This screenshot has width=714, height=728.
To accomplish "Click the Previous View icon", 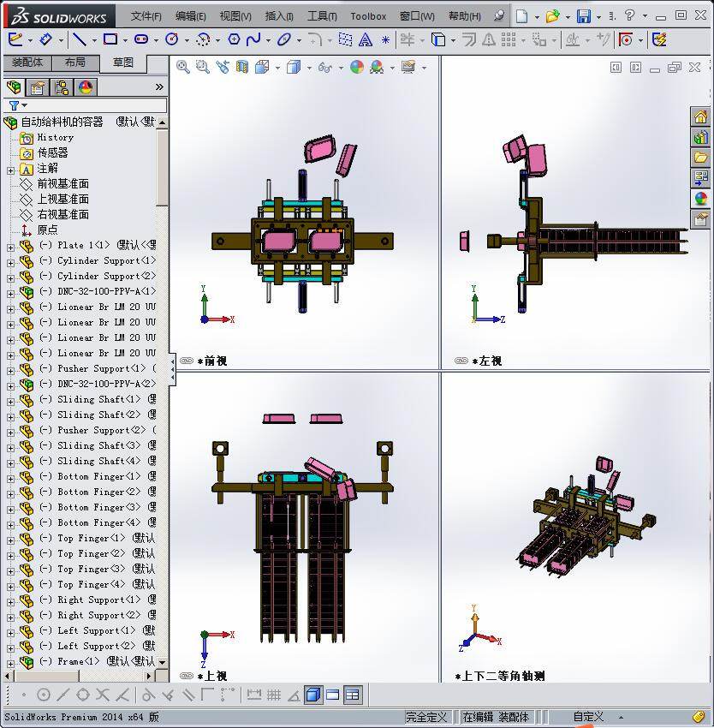I will 223,68.
